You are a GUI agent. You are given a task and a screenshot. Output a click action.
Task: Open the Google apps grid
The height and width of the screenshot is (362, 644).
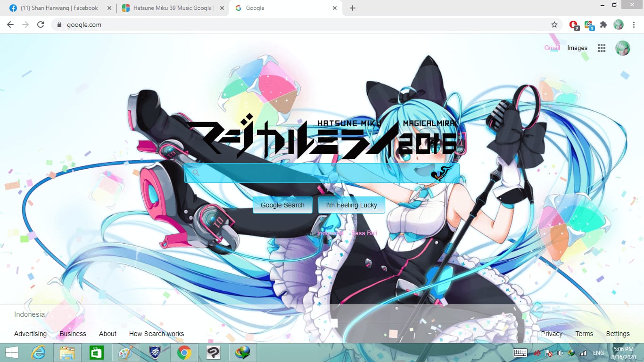[602, 48]
